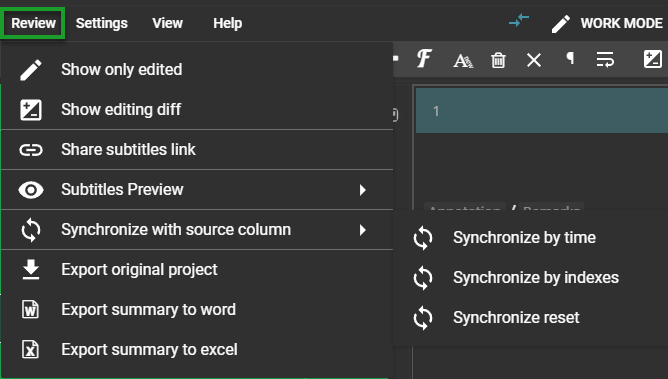Click the word wrap icon in toolbar
Viewport: 668px width, 379px height.
click(x=605, y=59)
